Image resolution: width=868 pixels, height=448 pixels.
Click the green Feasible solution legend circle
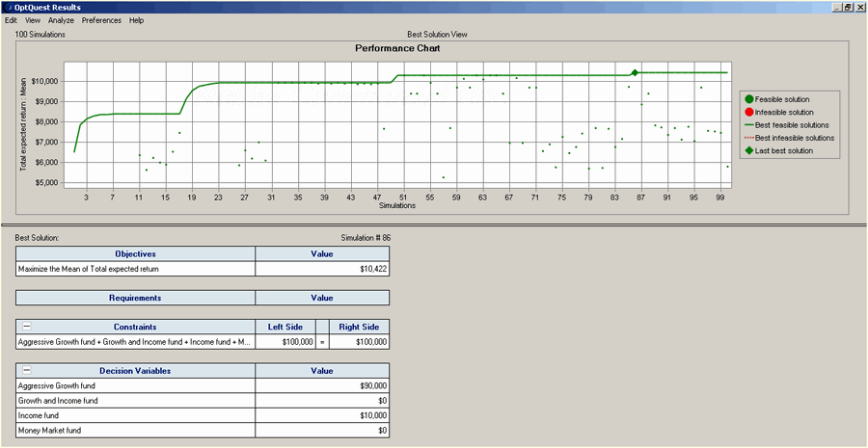(x=748, y=99)
